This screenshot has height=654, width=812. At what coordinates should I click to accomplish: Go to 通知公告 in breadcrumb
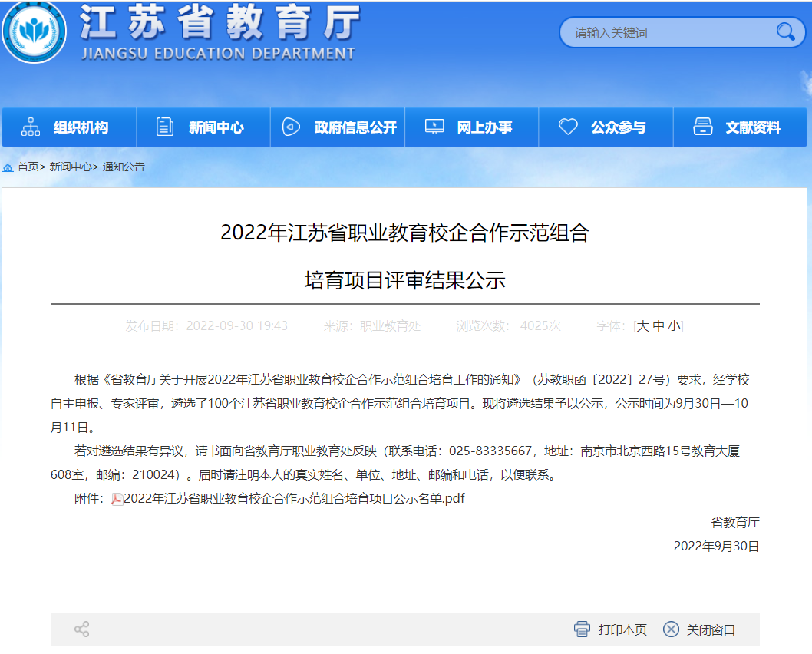[x=124, y=167]
